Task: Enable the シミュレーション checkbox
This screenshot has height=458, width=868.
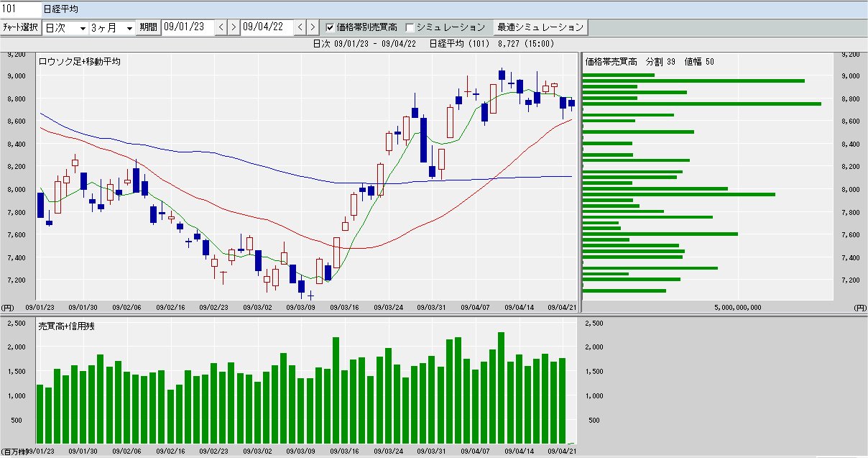Action: point(410,28)
